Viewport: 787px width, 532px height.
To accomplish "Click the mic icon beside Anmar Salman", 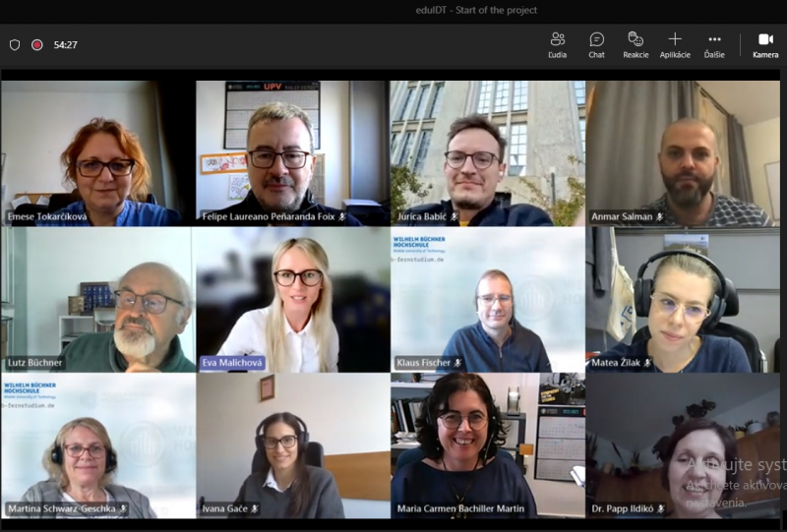I will tap(660, 216).
